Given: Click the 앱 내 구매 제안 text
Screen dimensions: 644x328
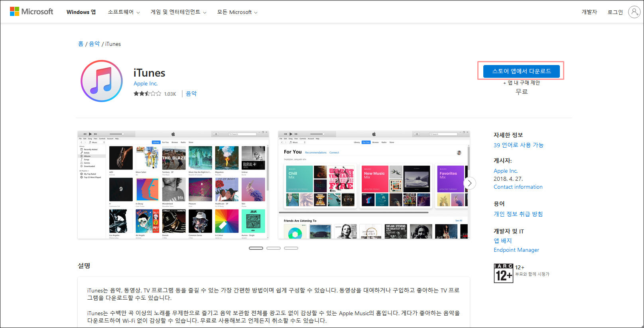Looking at the screenshot, I should coord(522,83).
